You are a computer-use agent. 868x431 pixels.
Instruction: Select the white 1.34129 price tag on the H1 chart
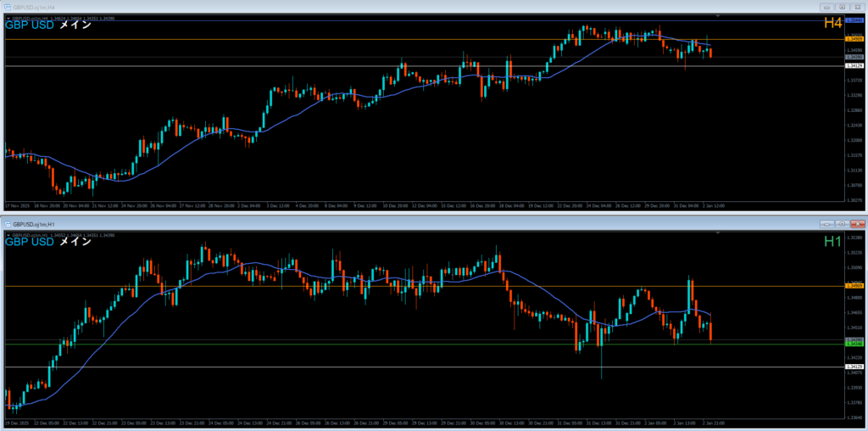854,367
